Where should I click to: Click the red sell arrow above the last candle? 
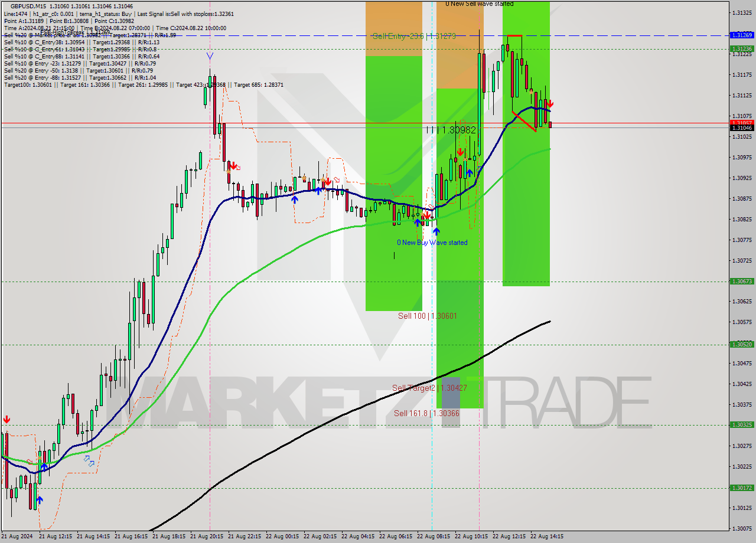[x=549, y=103]
